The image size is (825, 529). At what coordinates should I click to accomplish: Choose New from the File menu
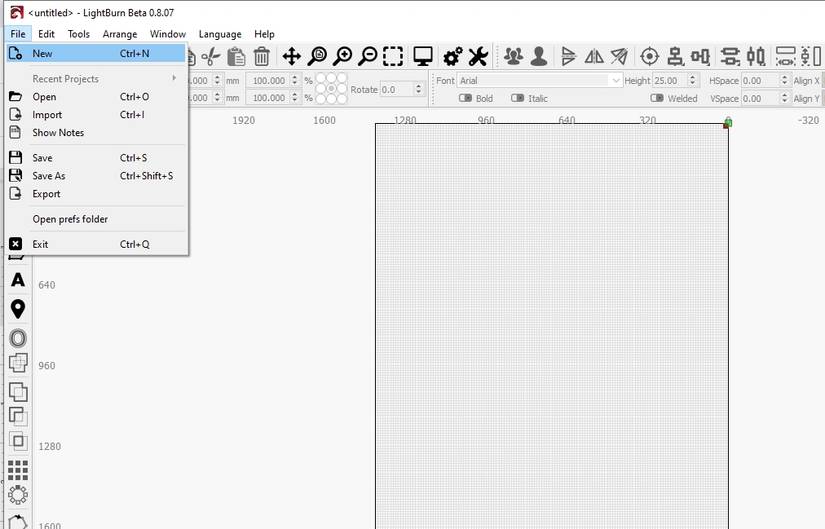(96, 53)
